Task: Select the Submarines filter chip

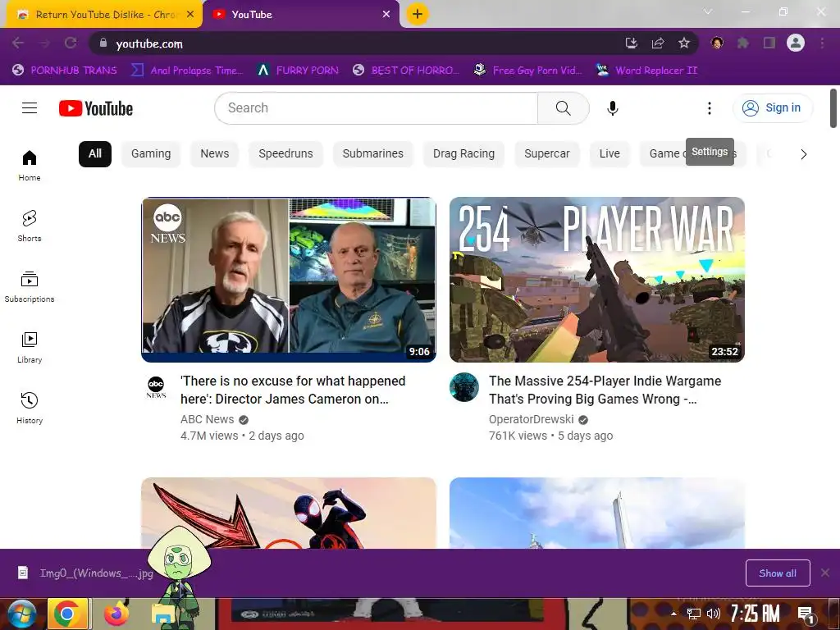Action: coord(373,153)
